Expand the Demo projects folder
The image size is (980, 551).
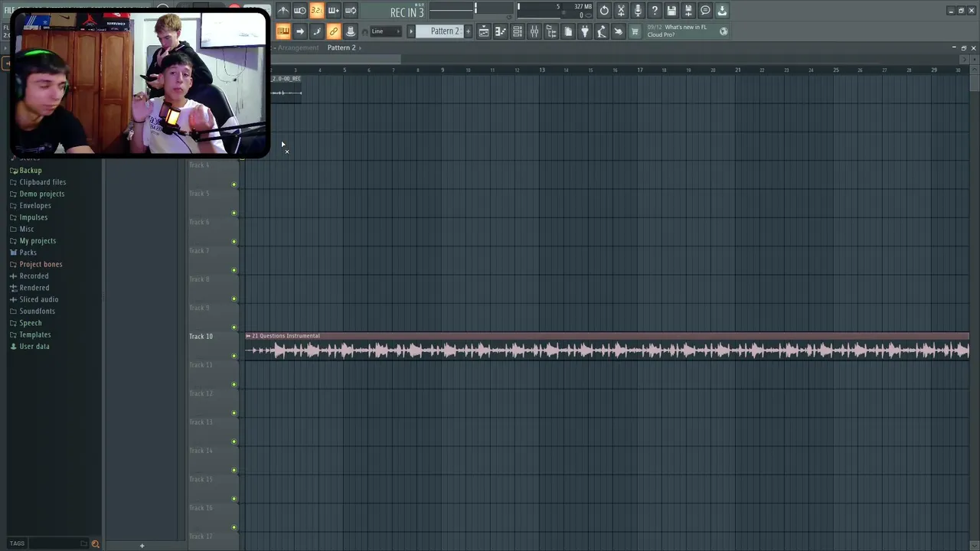coord(37,194)
